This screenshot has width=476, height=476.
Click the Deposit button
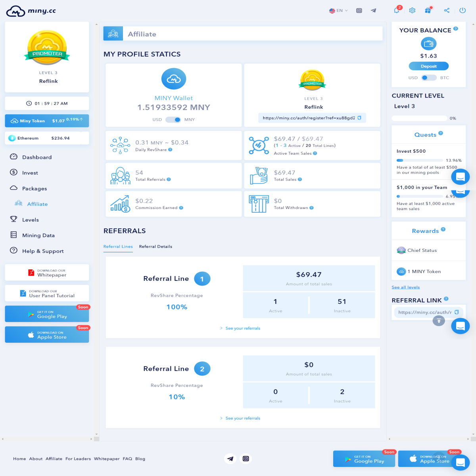point(429,66)
